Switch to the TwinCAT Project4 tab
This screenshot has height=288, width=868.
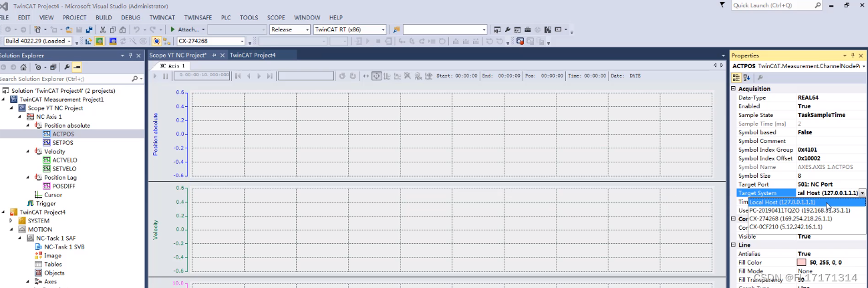tap(253, 55)
